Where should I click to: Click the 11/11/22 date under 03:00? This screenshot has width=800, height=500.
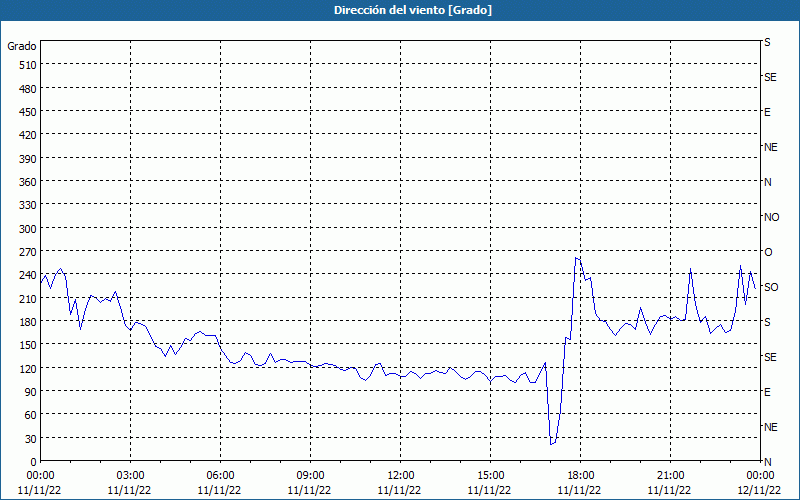tap(129, 490)
